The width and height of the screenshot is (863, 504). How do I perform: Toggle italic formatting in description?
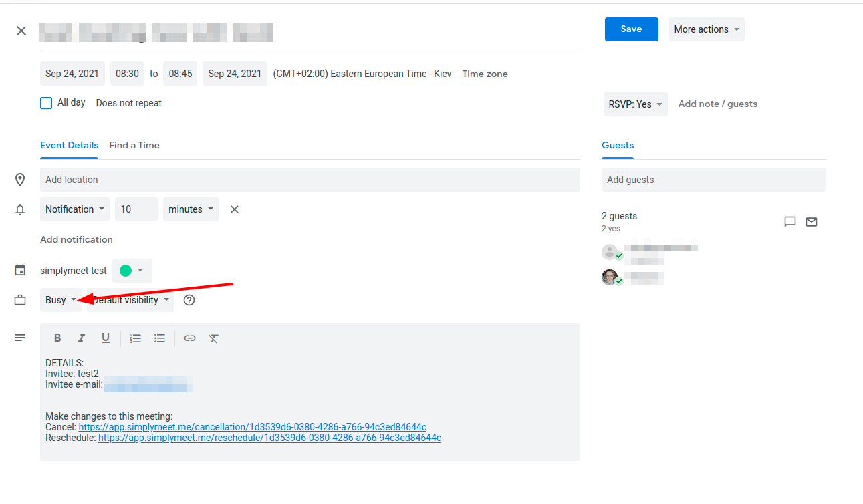(82, 338)
